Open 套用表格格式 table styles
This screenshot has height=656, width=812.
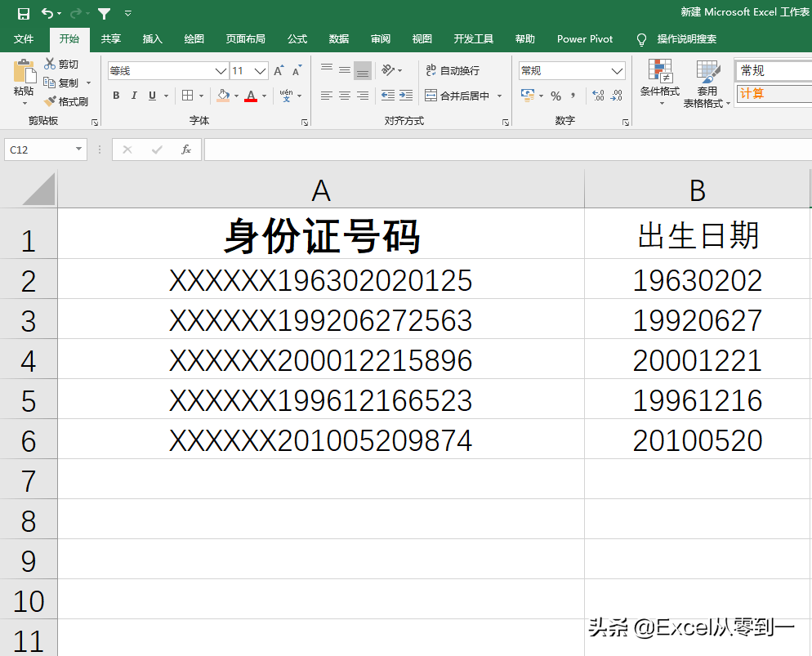707,84
